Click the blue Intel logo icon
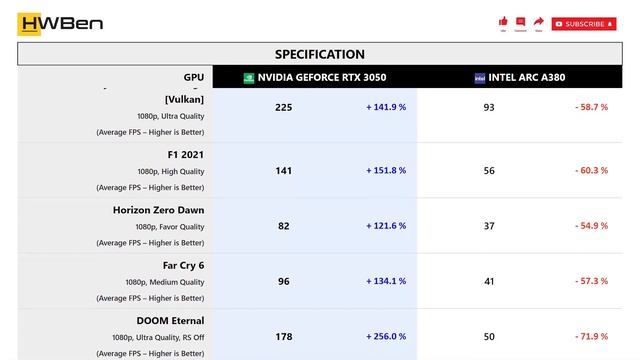Image resolution: width=640 pixels, height=360 pixels. (x=480, y=78)
